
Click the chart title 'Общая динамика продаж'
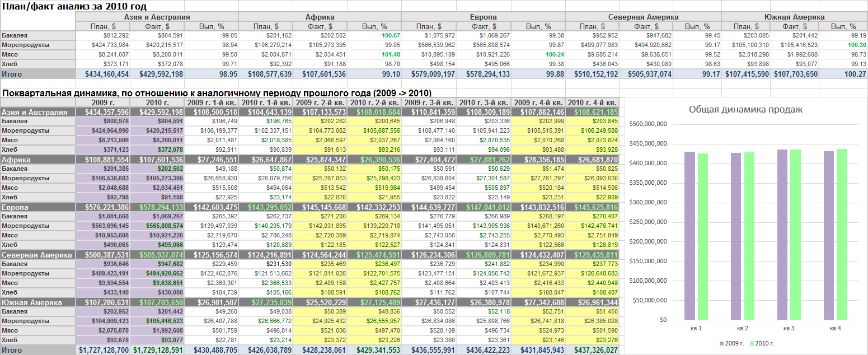[x=745, y=110]
